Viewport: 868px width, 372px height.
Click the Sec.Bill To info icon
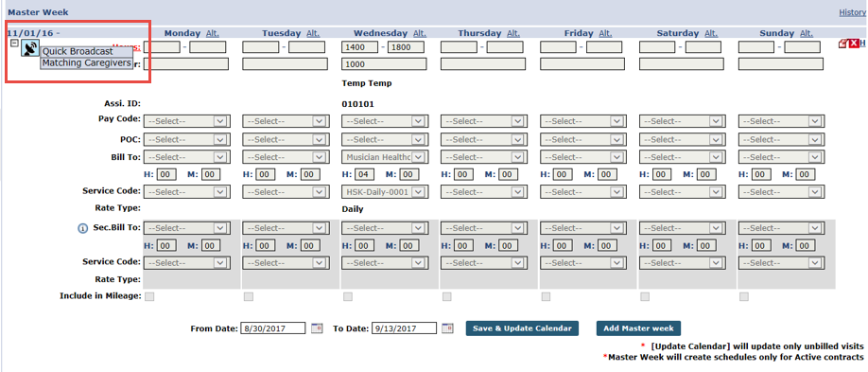[82, 228]
